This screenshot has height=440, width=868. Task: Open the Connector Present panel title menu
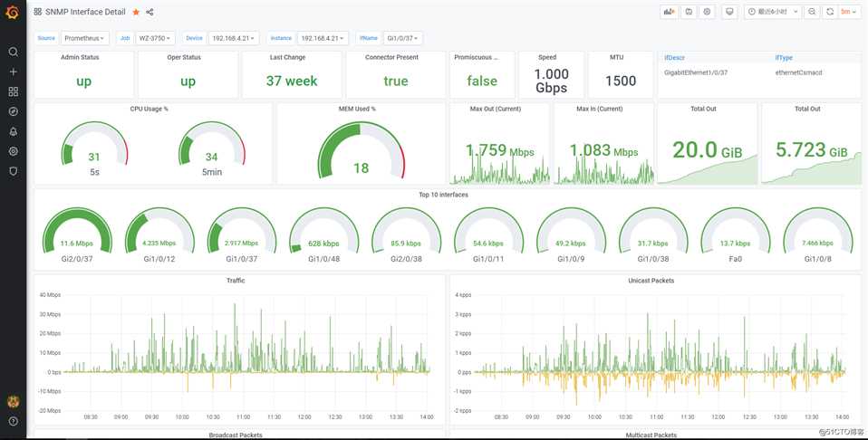pyautogui.click(x=391, y=57)
